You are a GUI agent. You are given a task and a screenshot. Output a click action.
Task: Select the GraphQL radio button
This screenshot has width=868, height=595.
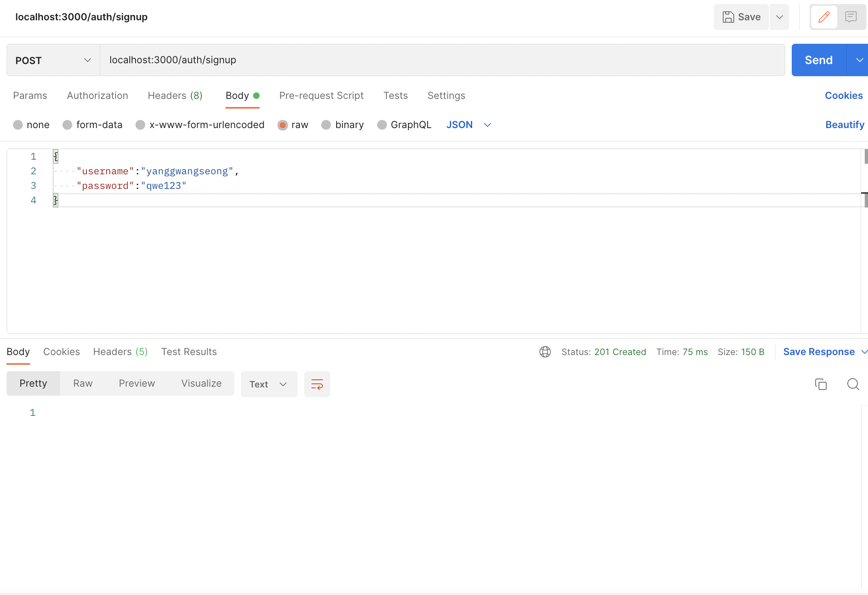[382, 125]
